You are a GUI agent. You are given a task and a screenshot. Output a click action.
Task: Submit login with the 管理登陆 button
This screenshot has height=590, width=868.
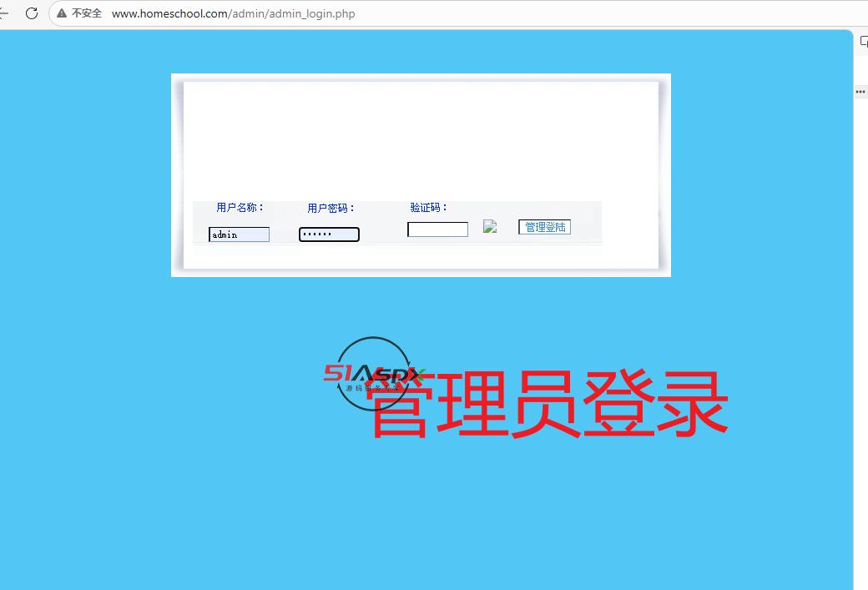click(545, 227)
